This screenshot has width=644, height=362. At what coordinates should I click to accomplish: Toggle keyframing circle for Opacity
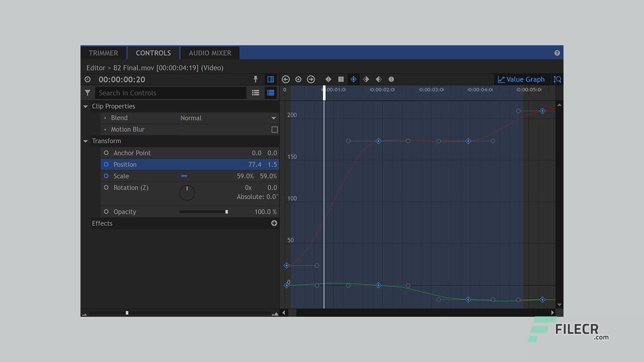click(106, 212)
